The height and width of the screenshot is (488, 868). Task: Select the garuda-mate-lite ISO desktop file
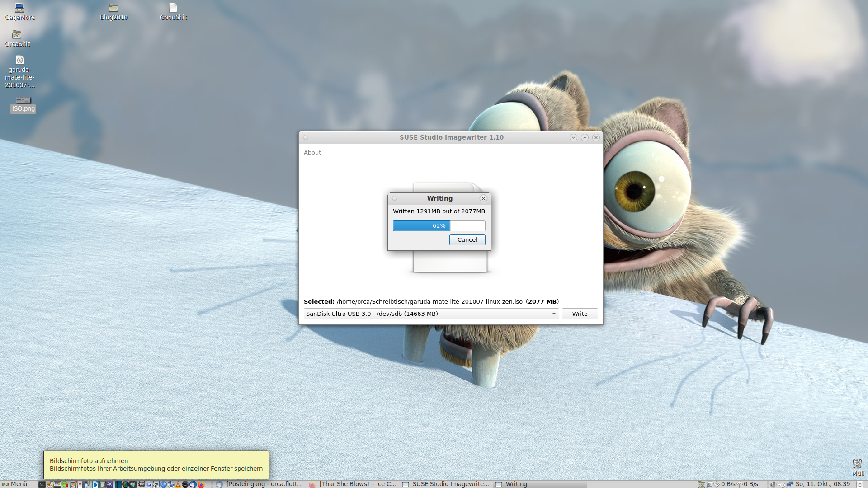point(19,72)
